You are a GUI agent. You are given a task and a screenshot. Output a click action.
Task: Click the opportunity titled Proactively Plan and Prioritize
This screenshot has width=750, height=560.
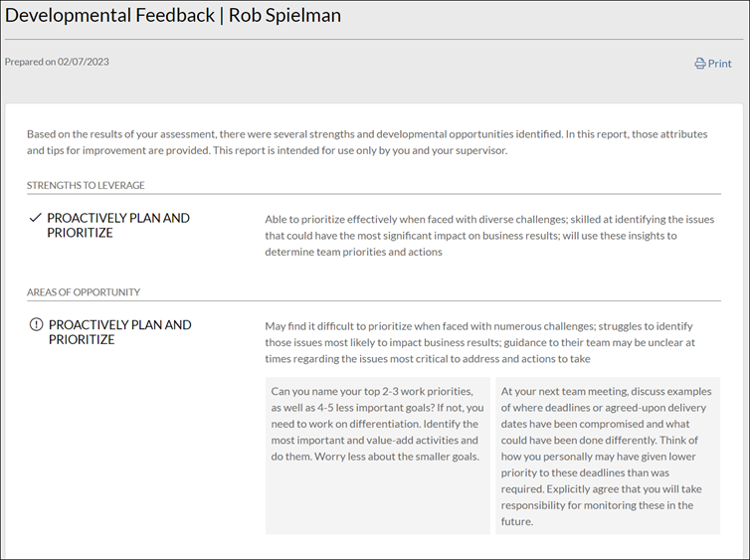pos(119,332)
